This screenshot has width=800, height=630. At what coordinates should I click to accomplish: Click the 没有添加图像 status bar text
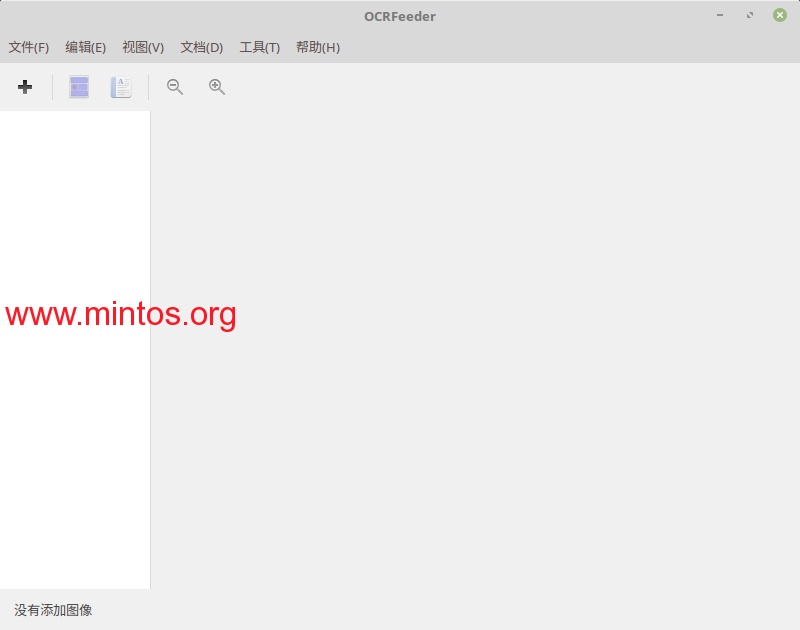pyautogui.click(x=53, y=610)
